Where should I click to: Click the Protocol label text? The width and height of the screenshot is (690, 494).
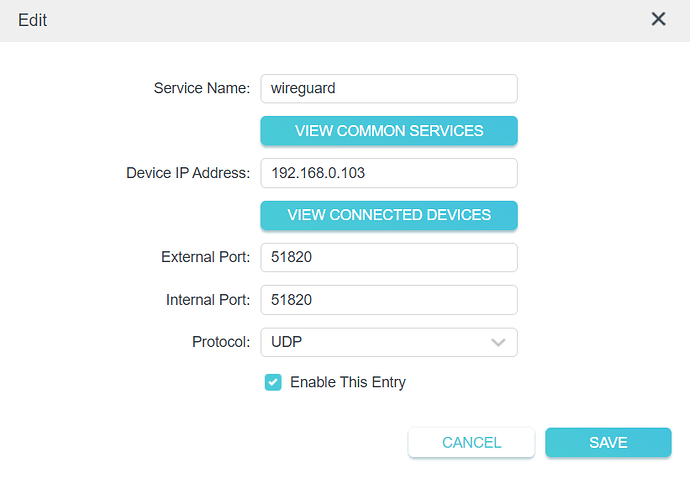click(220, 342)
